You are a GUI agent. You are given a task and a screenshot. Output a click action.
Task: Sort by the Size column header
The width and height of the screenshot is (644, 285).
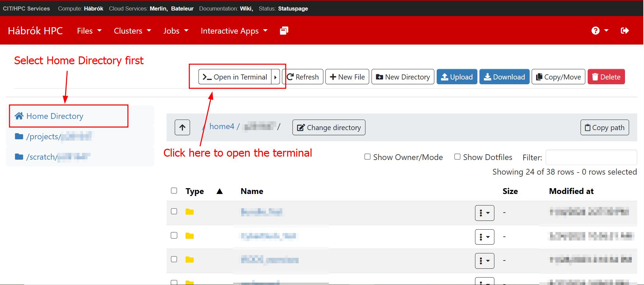pos(510,191)
